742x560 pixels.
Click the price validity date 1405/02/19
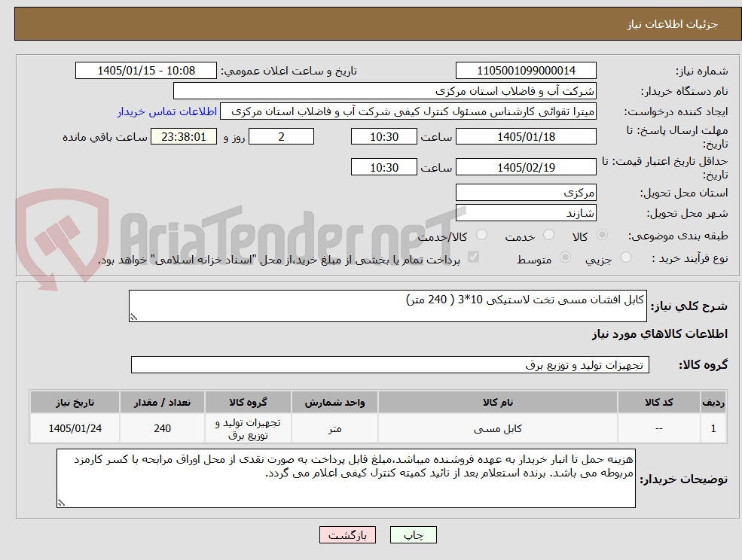click(x=526, y=167)
